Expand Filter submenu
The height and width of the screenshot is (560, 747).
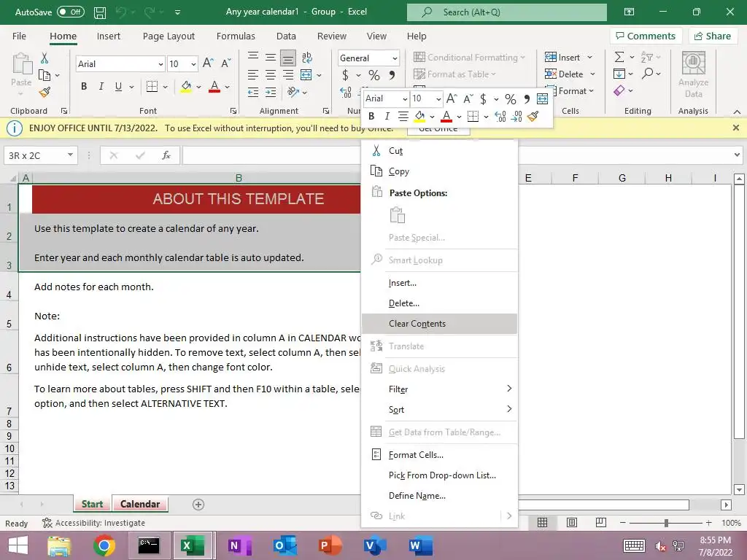pos(439,389)
